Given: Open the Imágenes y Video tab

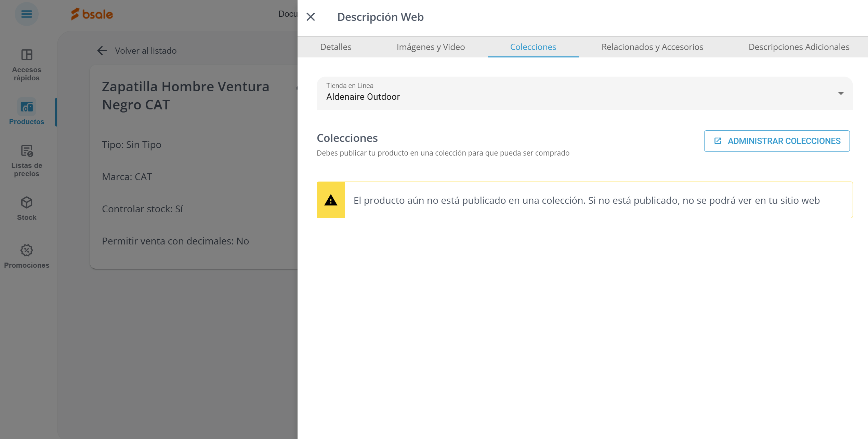Looking at the screenshot, I should click(x=431, y=47).
